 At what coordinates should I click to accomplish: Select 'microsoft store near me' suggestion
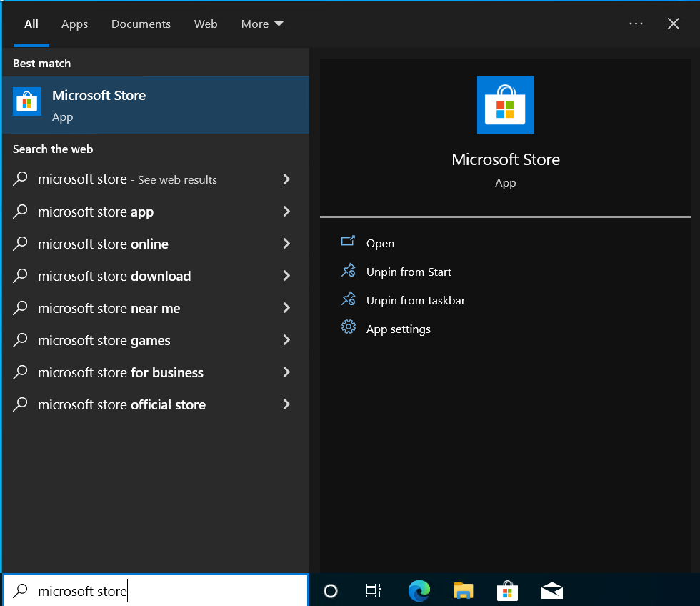click(156, 308)
